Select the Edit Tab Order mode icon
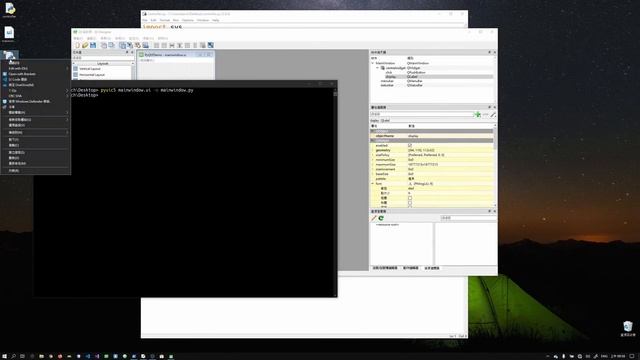Screen dimensions: 640x360 pos(145,45)
